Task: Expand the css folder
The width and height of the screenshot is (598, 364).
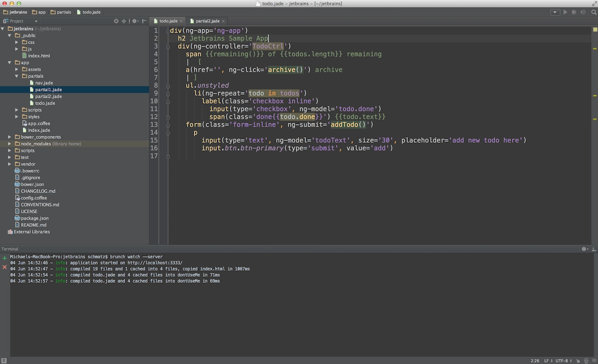Action: [17, 42]
